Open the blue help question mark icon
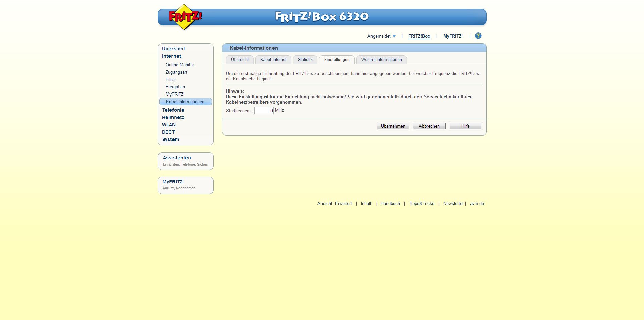Image resolution: width=644 pixels, height=320 pixels. point(478,36)
